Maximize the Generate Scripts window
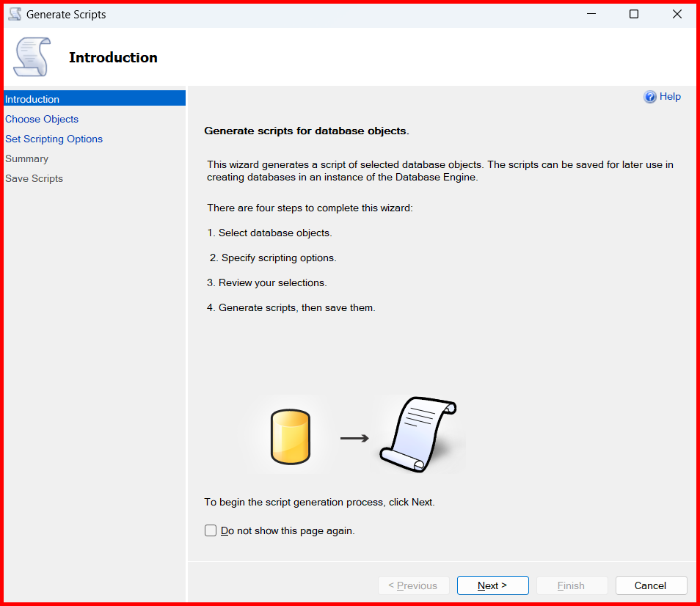 point(634,15)
